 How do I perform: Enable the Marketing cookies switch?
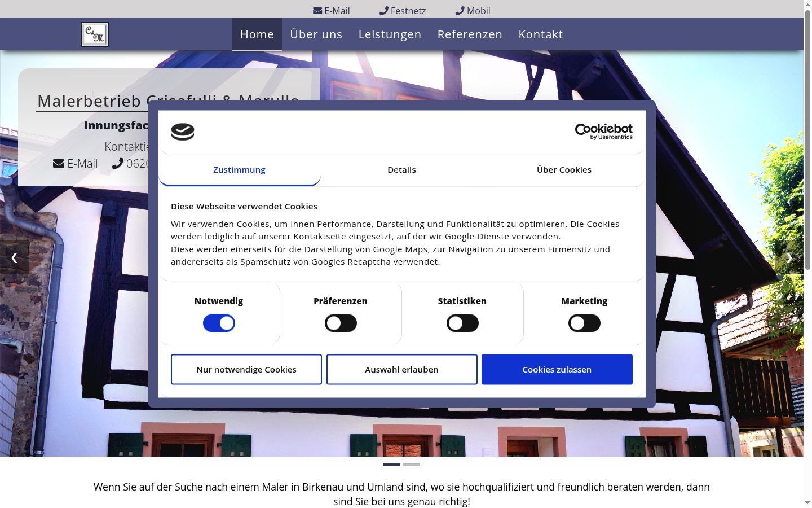[x=584, y=323]
